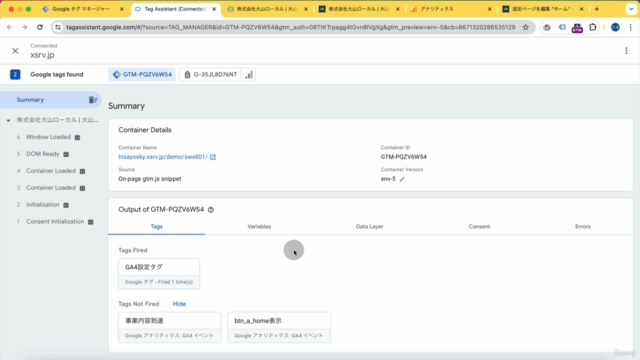Click the icon beside DOM Ready
The image size is (640, 360).
[66, 154]
